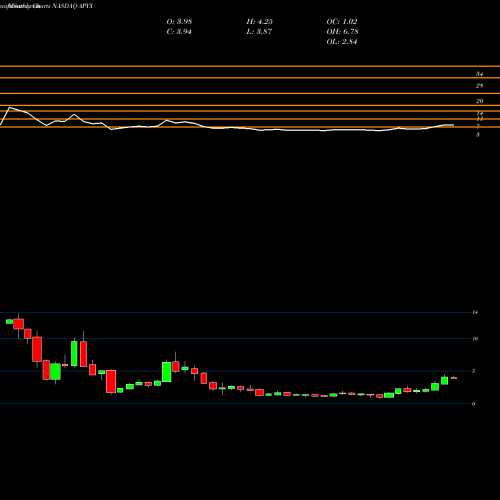Click the 5 label on the candlestick axis

(x=474, y=371)
